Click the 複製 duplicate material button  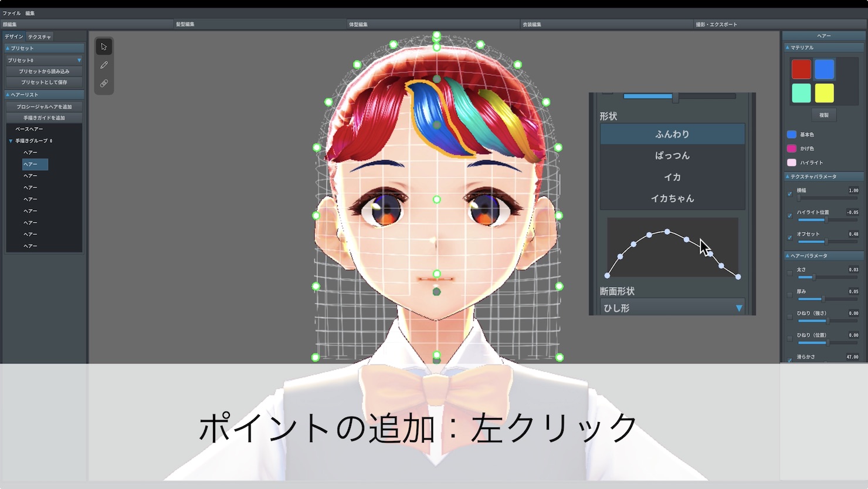click(x=824, y=115)
